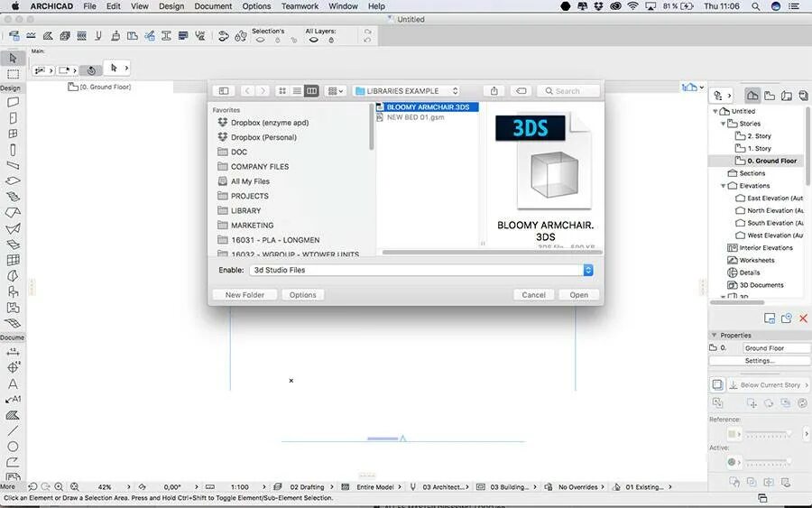Viewport: 812px width, 508px height.
Task: Select the Text tool (letter A)
Action: [x=13, y=383]
